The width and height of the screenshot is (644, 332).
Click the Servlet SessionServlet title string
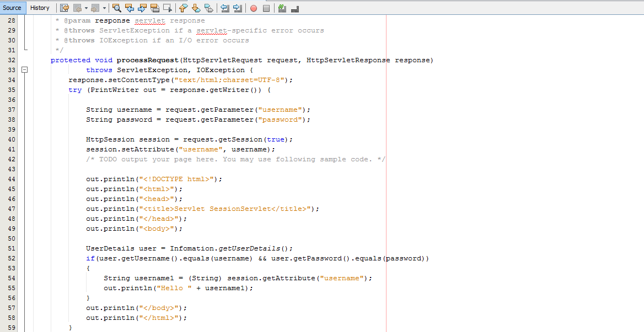click(x=225, y=209)
